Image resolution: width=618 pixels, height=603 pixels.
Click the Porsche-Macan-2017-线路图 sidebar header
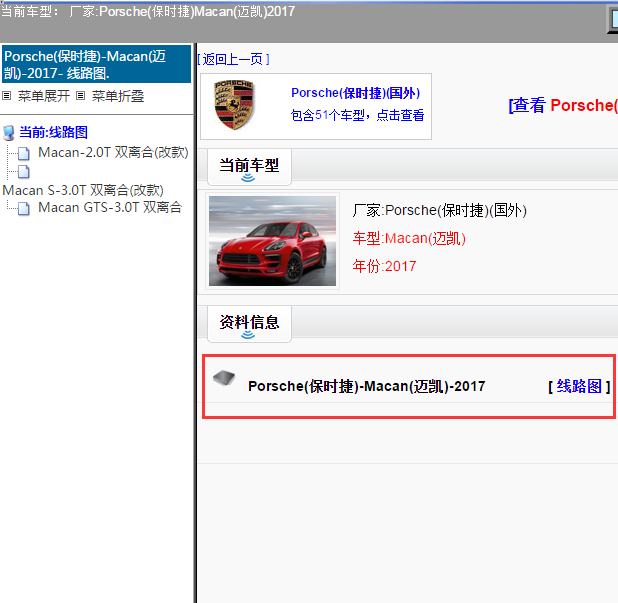coord(96,64)
